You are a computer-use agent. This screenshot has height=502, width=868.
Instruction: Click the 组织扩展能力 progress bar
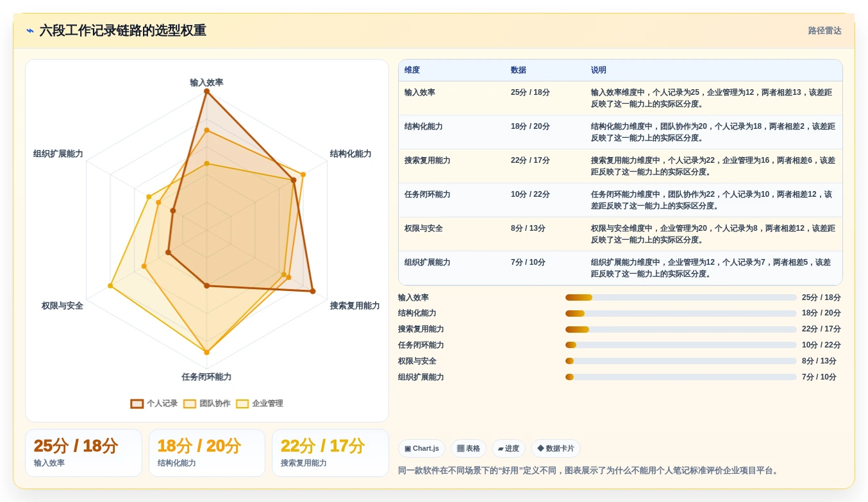coord(681,377)
